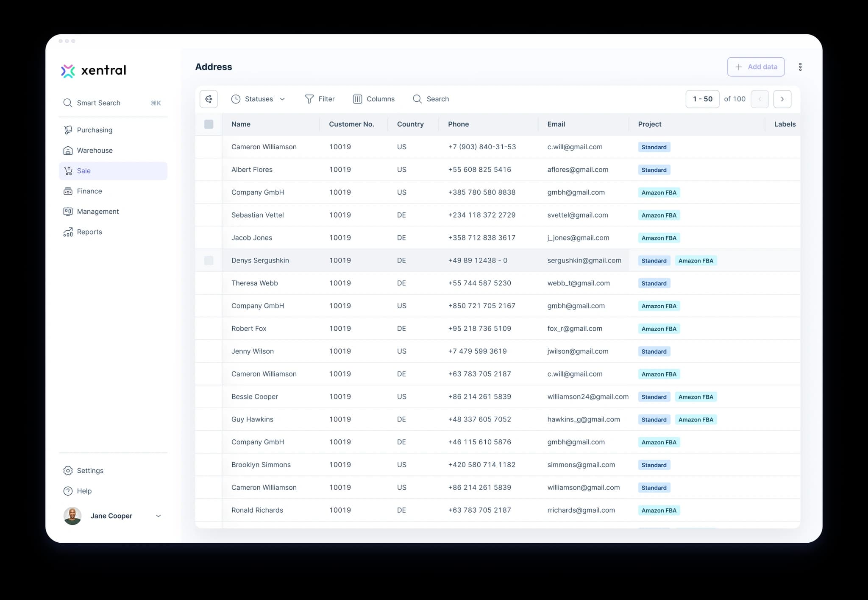868x600 pixels.
Task: Open the Reports menu item
Action: [113, 232]
